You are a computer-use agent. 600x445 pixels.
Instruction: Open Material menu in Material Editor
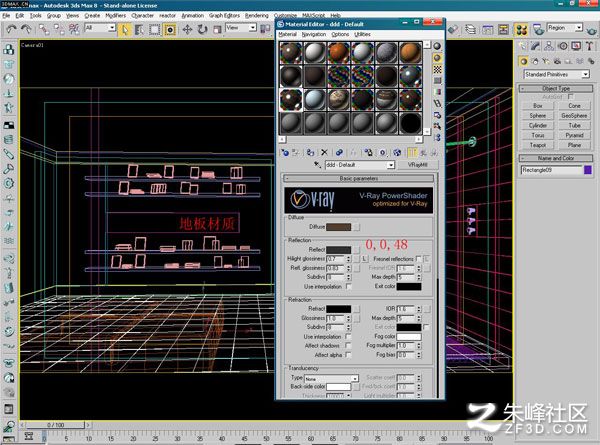287,34
